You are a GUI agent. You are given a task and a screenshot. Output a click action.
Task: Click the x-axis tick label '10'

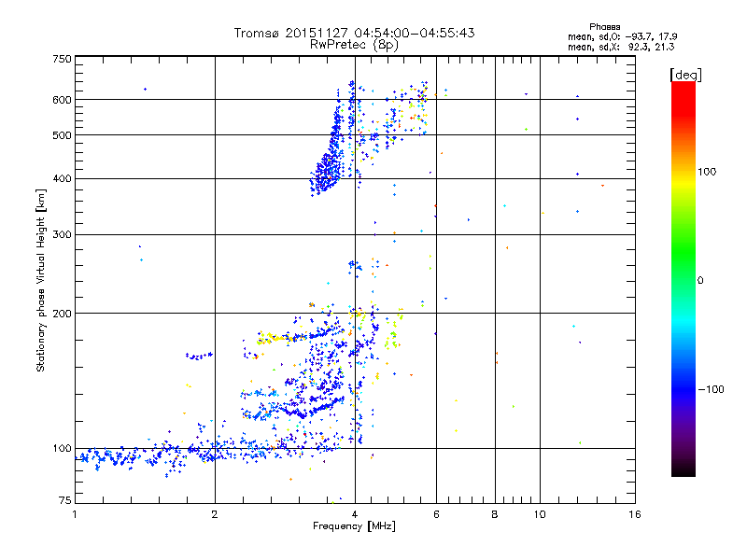[540, 514]
